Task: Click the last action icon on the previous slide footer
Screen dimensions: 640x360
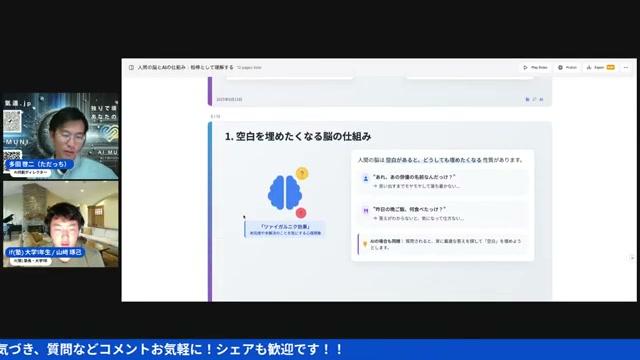Action: (x=541, y=99)
